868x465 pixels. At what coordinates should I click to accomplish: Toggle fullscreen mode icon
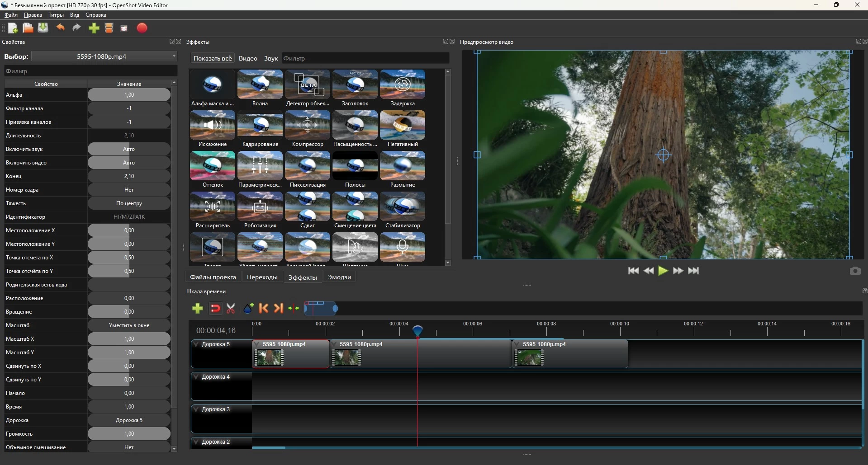[124, 28]
